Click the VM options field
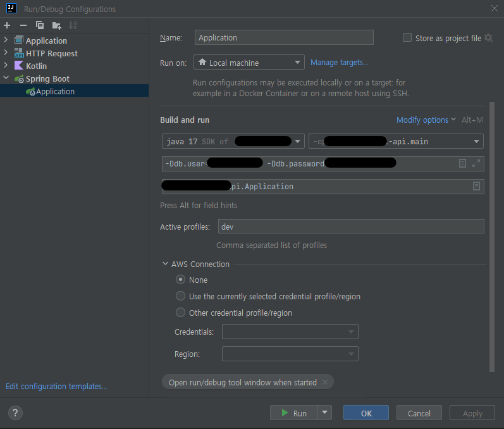This screenshot has height=429, width=504. (323, 164)
